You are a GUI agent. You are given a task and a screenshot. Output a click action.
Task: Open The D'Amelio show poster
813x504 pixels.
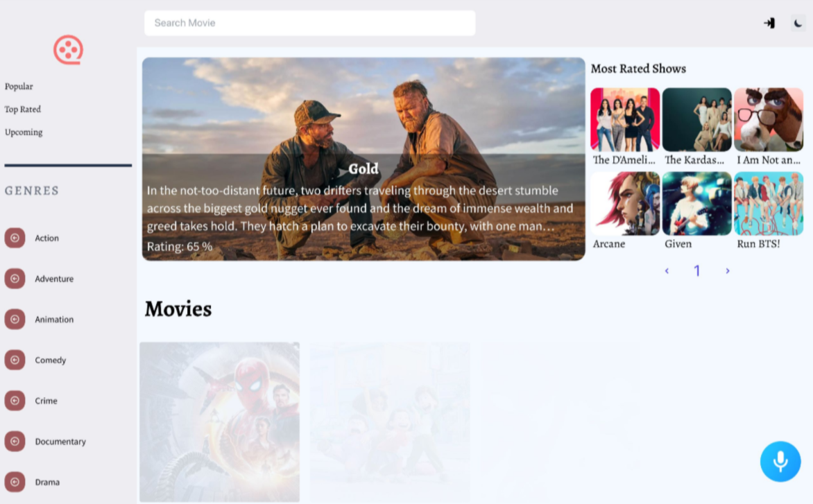pos(625,119)
